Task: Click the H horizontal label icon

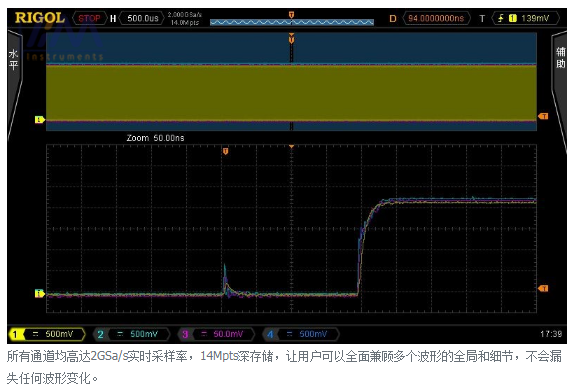Action: [x=113, y=18]
